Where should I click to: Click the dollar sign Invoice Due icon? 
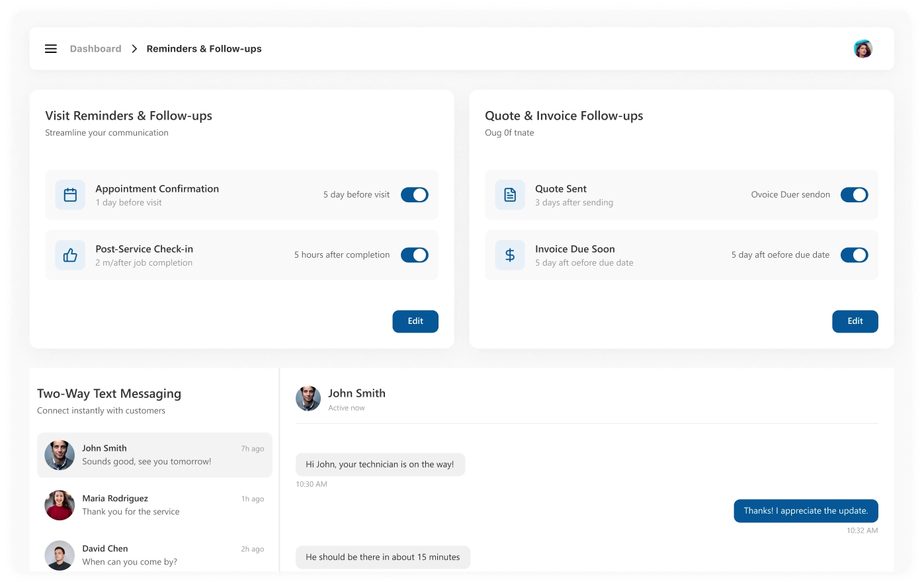(510, 255)
